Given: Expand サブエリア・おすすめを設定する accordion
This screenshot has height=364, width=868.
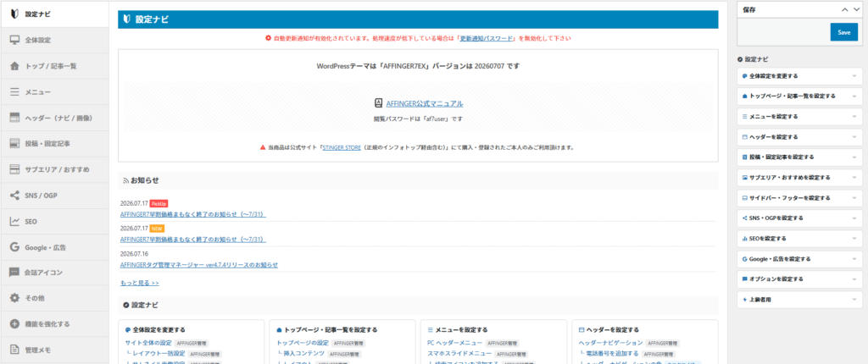Looking at the screenshot, I should (x=799, y=178).
